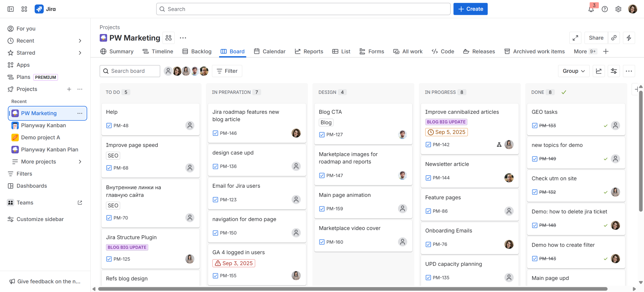Open board insights chart icon
Image resolution: width=644 pixels, height=292 pixels.
point(598,71)
